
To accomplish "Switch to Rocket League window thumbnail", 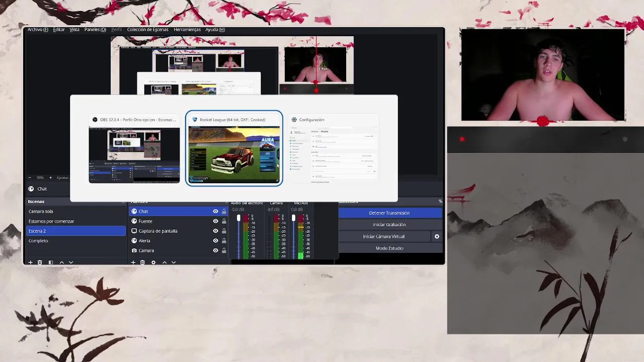I will click(234, 155).
